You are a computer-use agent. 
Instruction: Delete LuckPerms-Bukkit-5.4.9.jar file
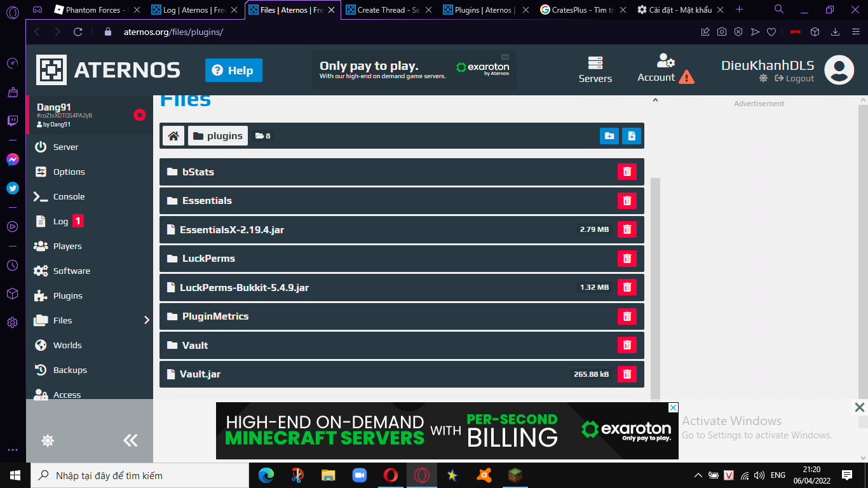click(627, 287)
